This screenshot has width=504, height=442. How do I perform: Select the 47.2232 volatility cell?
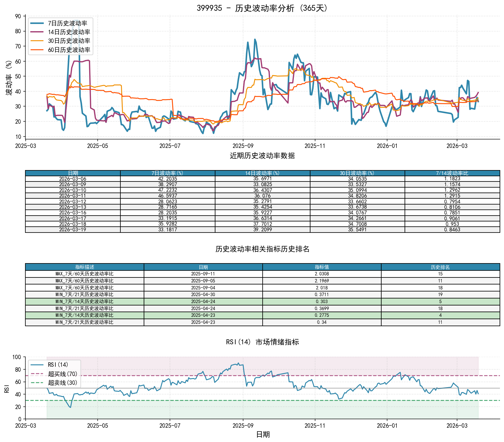coord(167,190)
